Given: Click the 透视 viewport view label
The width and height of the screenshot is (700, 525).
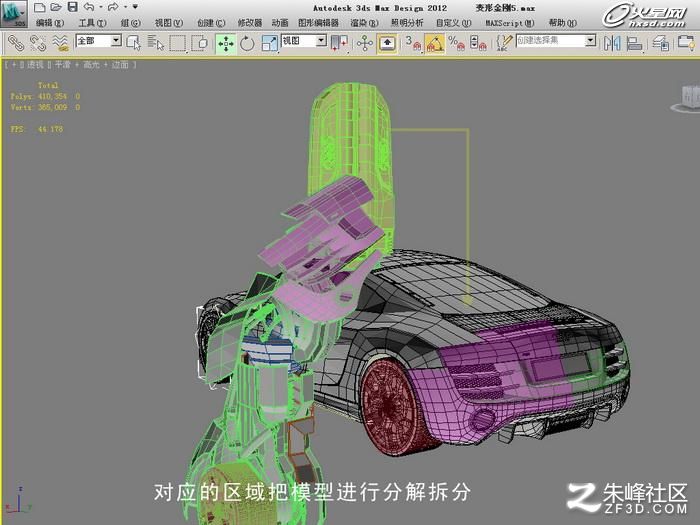Looking at the screenshot, I should [35, 65].
